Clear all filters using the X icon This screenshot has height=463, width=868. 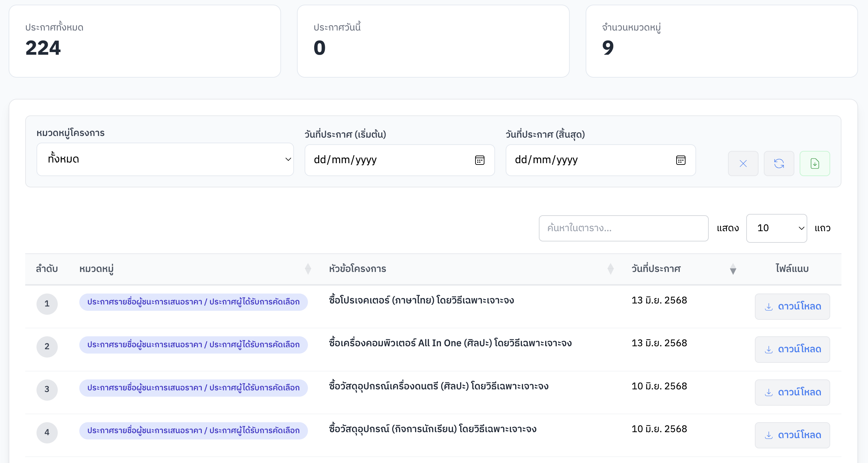pos(743,163)
